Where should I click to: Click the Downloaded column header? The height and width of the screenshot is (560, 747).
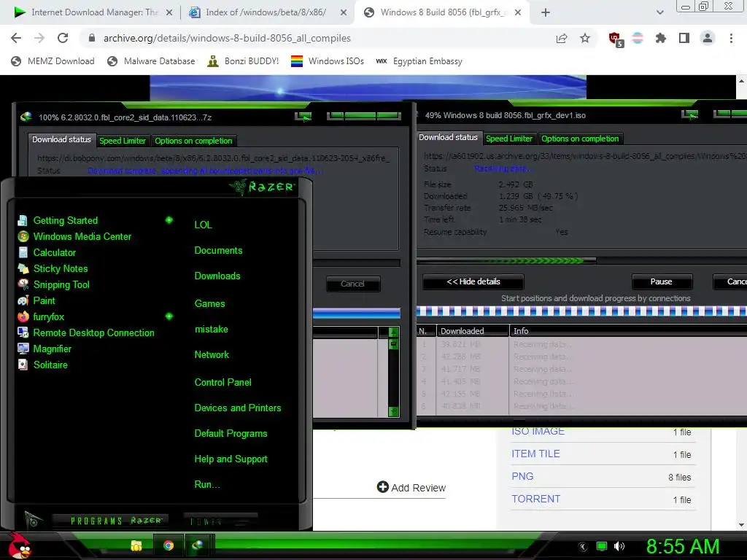tap(473, 331)
